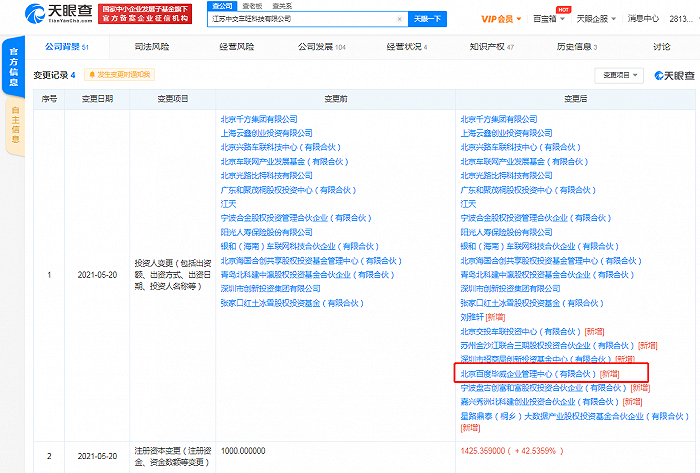Switch to the 查关系 search tab

click(x=282, y=6)
